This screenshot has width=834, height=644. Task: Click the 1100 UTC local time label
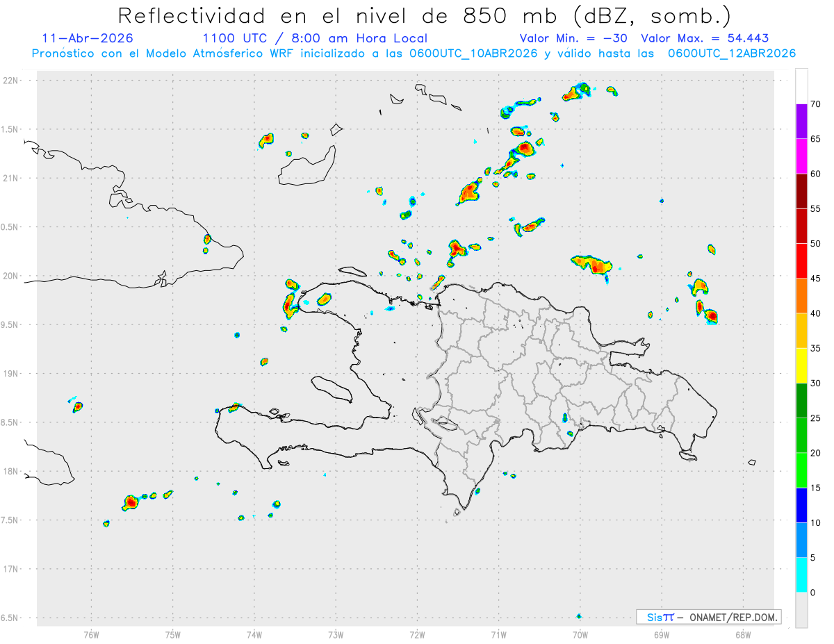pyautogui.click(x=315, y=38)
